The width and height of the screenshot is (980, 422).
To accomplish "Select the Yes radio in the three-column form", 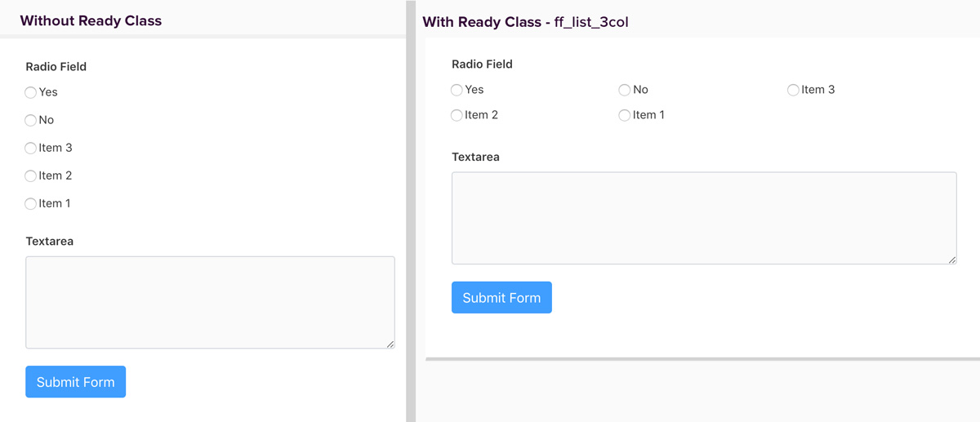I will point(457,90).
